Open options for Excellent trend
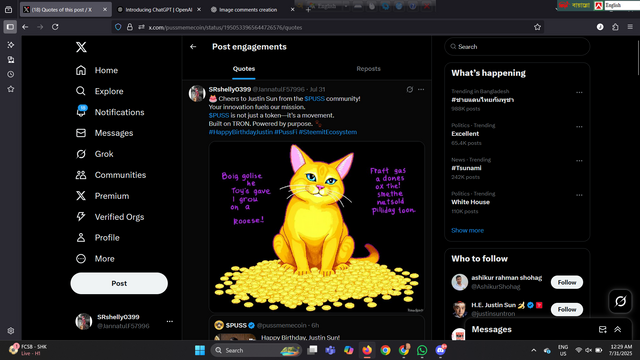The width and height of the screenshot is (640, 360). click(x=579, y=127)
